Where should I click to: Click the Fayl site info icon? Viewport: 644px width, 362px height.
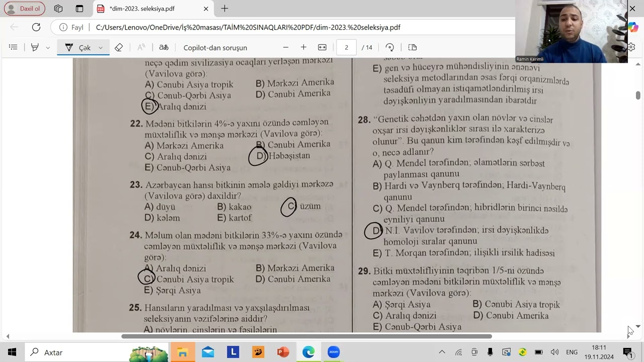point(71,27)
